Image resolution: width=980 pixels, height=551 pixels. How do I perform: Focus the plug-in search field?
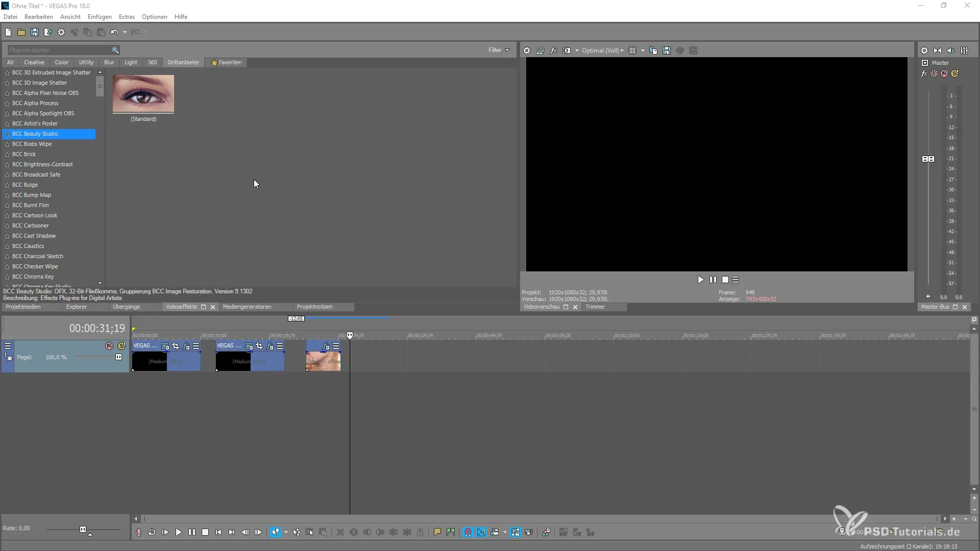pos(59,50)
